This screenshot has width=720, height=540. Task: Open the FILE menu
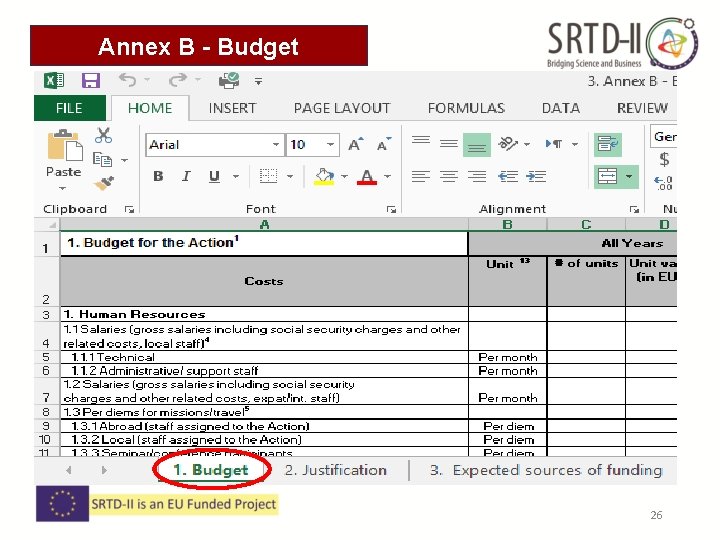(x=69, y=108)
